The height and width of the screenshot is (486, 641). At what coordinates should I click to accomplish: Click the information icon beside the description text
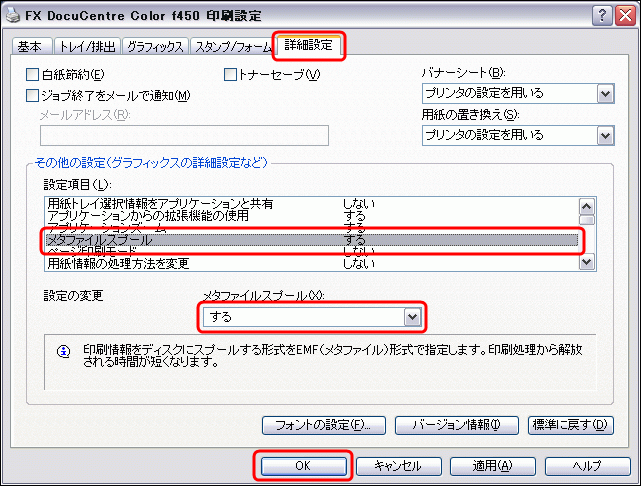[x=64, y=352]
